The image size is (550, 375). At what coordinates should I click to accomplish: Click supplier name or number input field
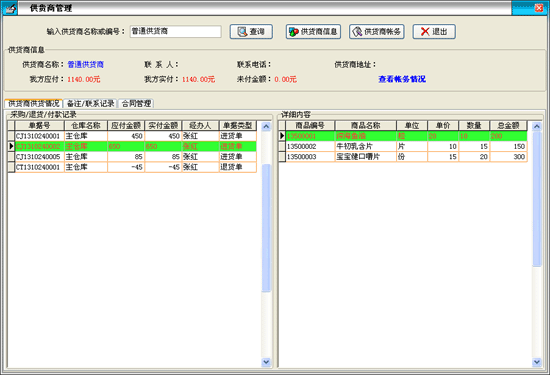click(x=175, y=31)
